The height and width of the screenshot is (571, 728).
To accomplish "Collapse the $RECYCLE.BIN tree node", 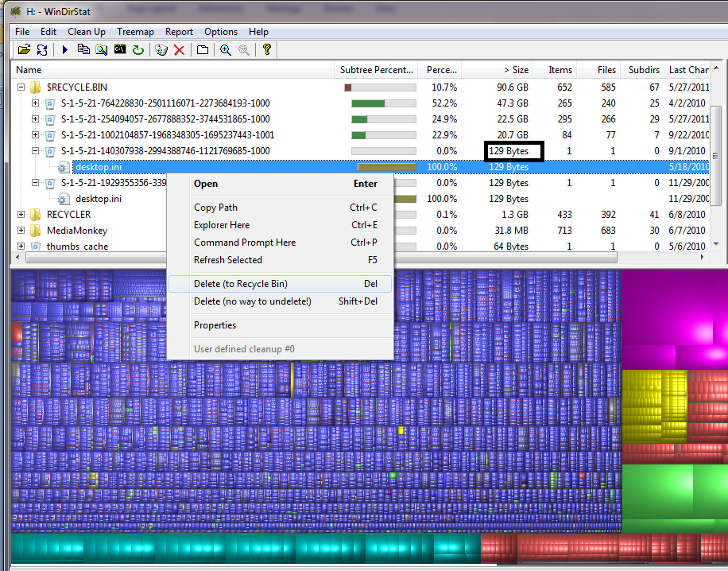I will coord(21,87).
